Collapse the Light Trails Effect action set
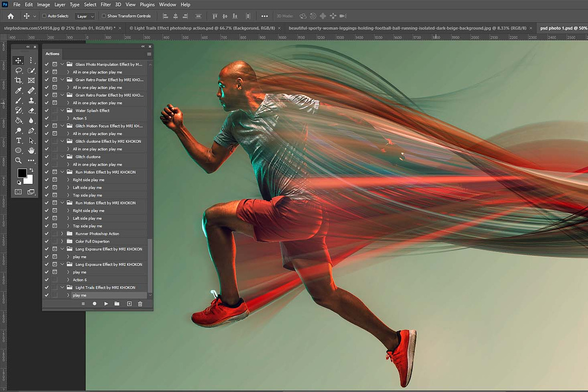This screenshot has width=588, height=392. click(62, 287)
